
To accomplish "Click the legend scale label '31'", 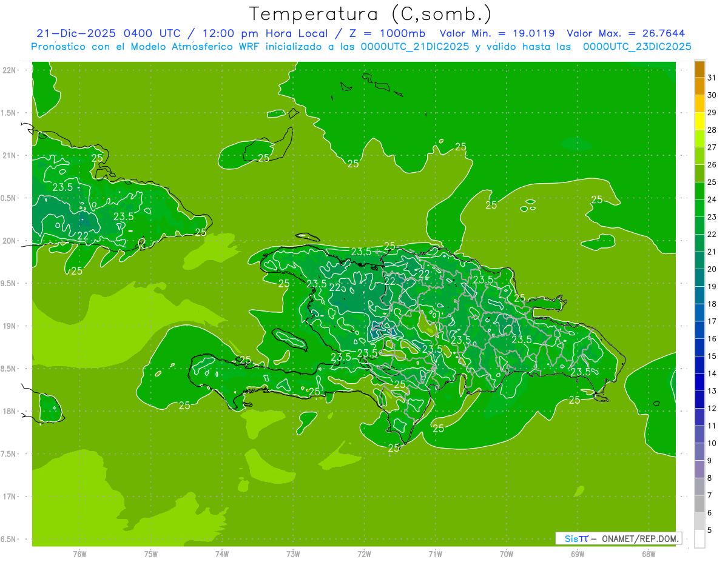I will [712, 78].
